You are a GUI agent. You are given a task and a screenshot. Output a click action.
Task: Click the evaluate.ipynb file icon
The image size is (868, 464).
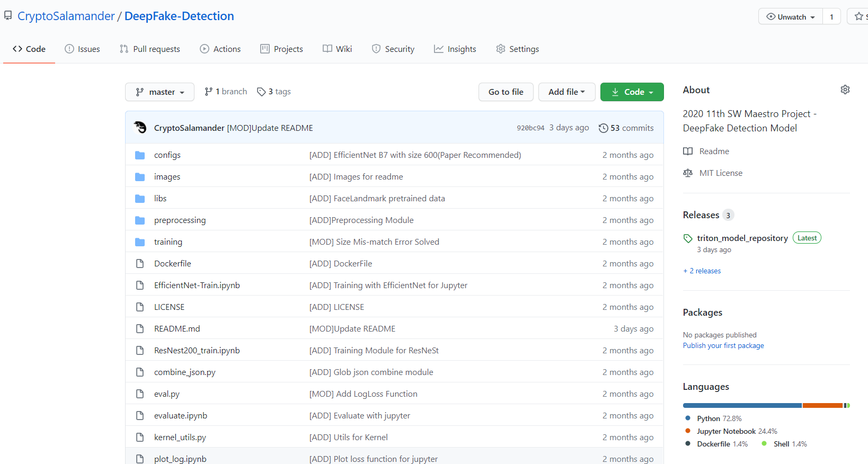(140, 416)
